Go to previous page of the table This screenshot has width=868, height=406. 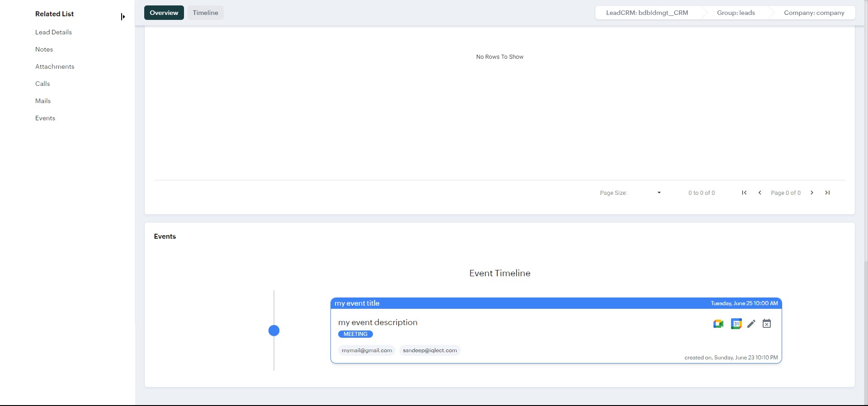pos(759,193)
